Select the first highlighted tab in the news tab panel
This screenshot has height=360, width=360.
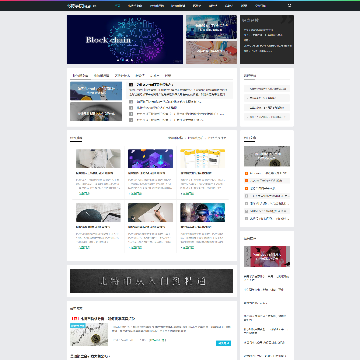point(80,76)
